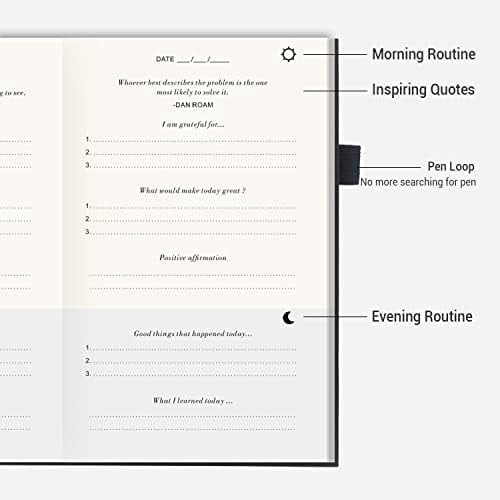The width and height of the screenshot is (500, 500).
Task: Click line 2 under 'I am grateful for'
Action: pos(191,153)
